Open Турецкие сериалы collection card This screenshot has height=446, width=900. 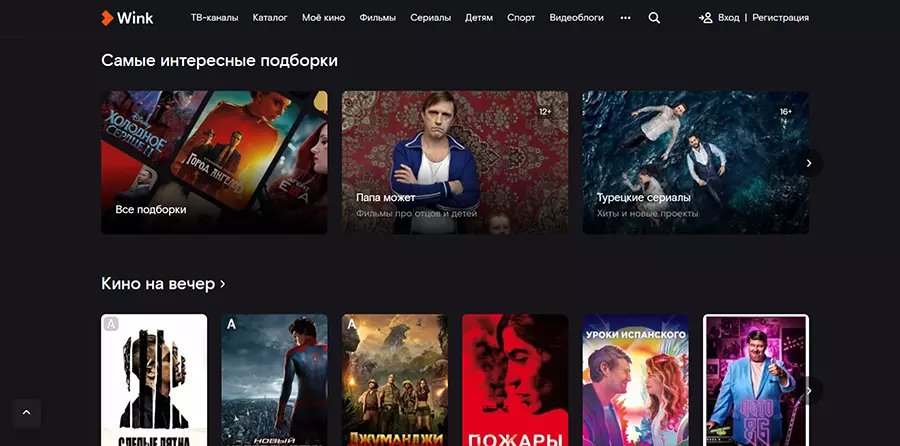click(695, 162)
